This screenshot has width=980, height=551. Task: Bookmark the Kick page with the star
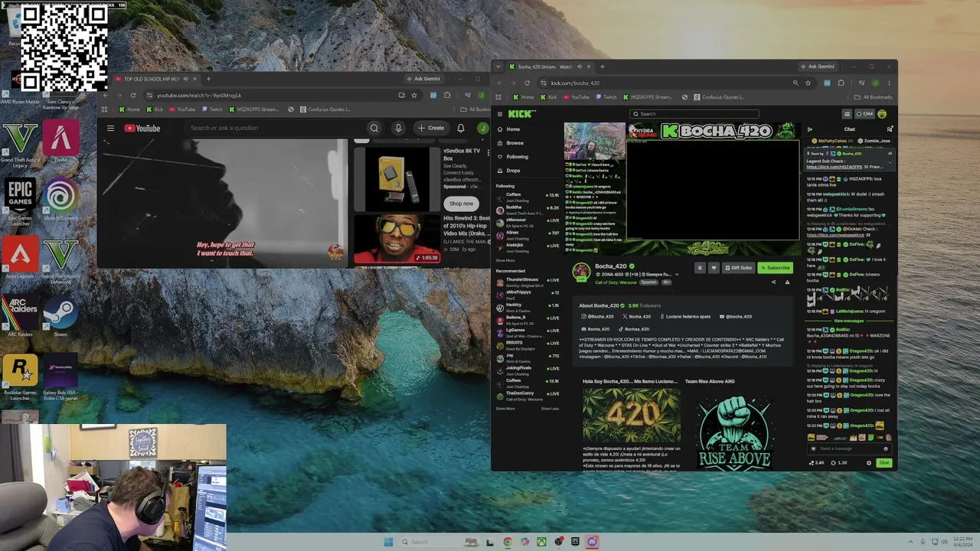tap(808, 83)
